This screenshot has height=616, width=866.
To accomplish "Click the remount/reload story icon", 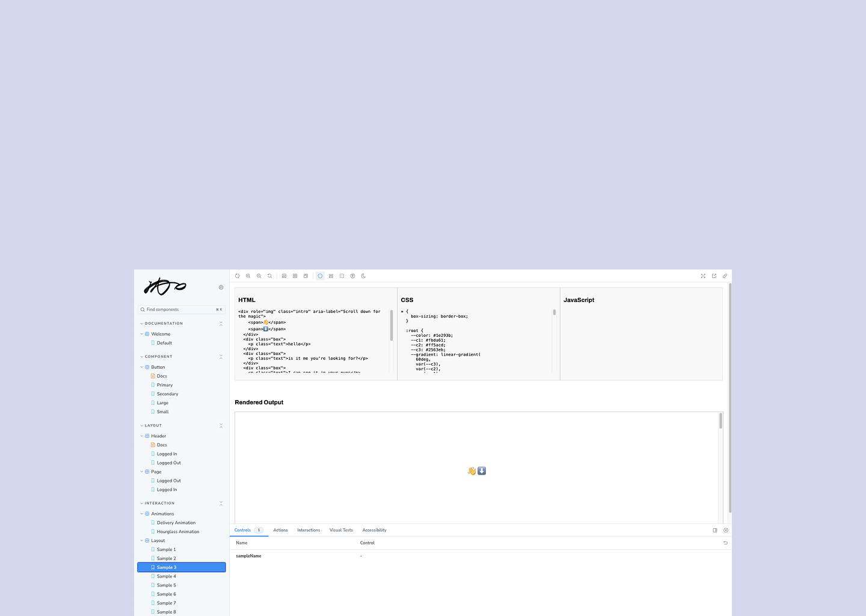I will (x=237, y=276).
